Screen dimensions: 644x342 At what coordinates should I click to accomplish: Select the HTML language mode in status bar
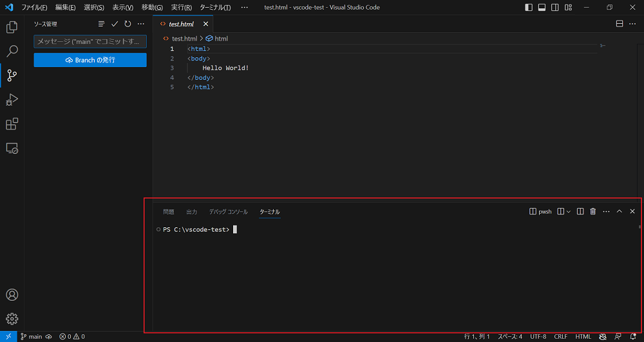coord(583,336)
